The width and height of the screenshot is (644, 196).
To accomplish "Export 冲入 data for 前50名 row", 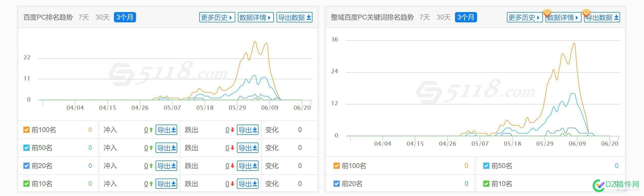I will [166, 148].
